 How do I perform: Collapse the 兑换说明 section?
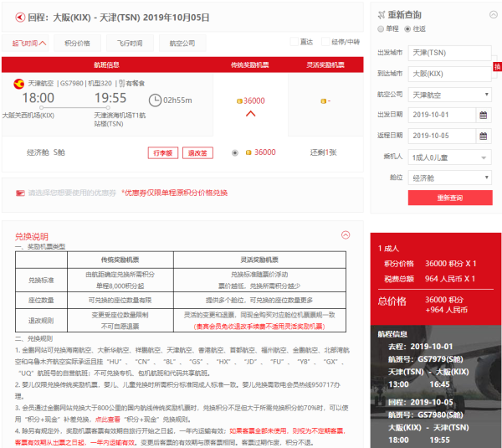pyautogui.click(x=346, y=235)
